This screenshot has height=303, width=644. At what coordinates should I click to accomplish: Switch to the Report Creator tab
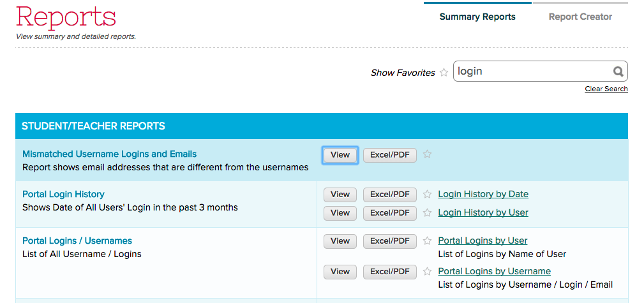[x=580, y=17]
